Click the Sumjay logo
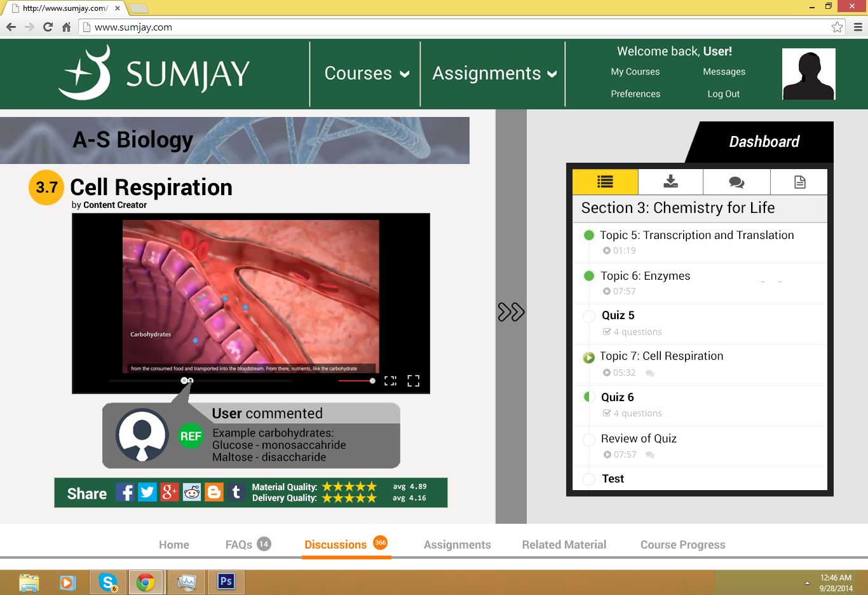This screenshot has width=868, height=595. (x=154, y=72)
